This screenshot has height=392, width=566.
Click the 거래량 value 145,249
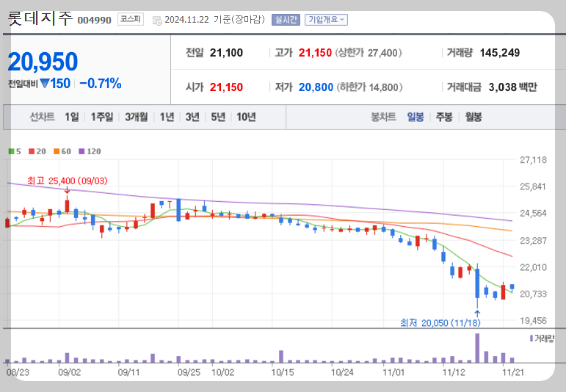[500, 53]
